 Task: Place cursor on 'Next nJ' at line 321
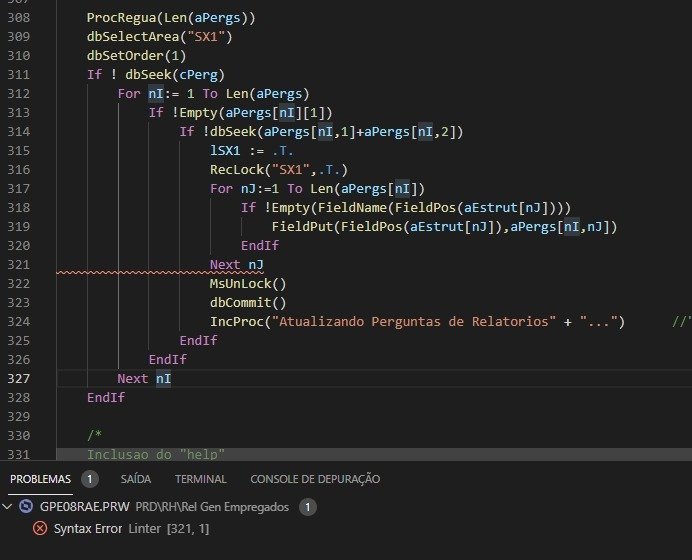pyautogui.click(x=237, y=264)
